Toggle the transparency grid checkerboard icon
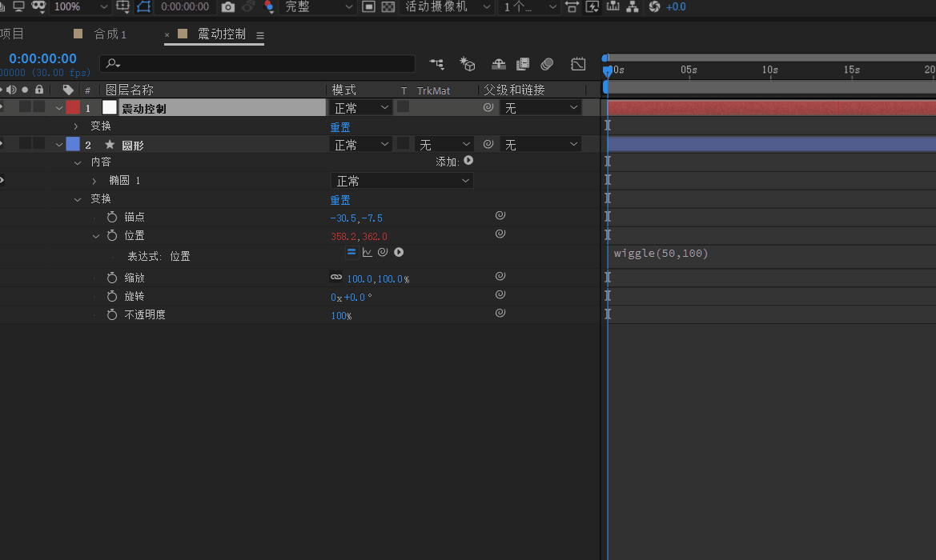 coord(388,7)
